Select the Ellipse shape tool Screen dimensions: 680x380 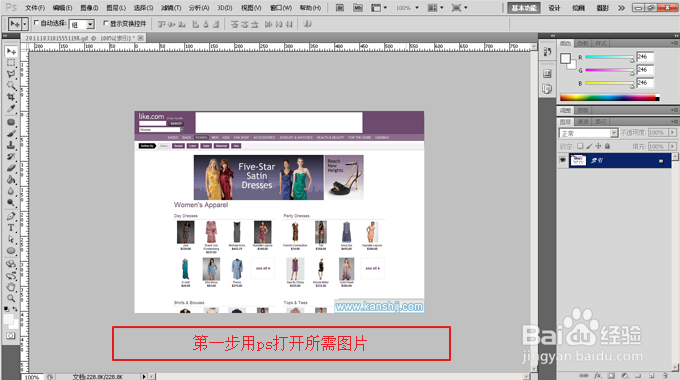pyautogui.click(x=11, y=250)
